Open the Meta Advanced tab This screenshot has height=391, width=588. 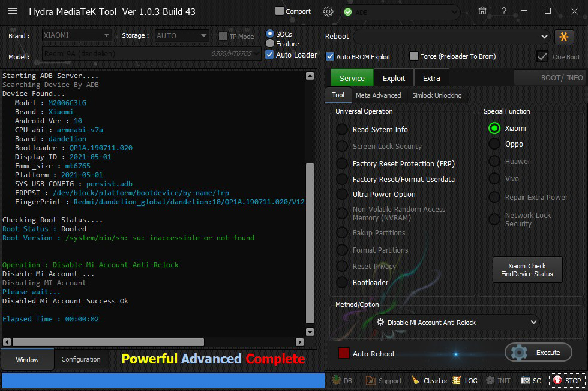click(x=378, y=95)
